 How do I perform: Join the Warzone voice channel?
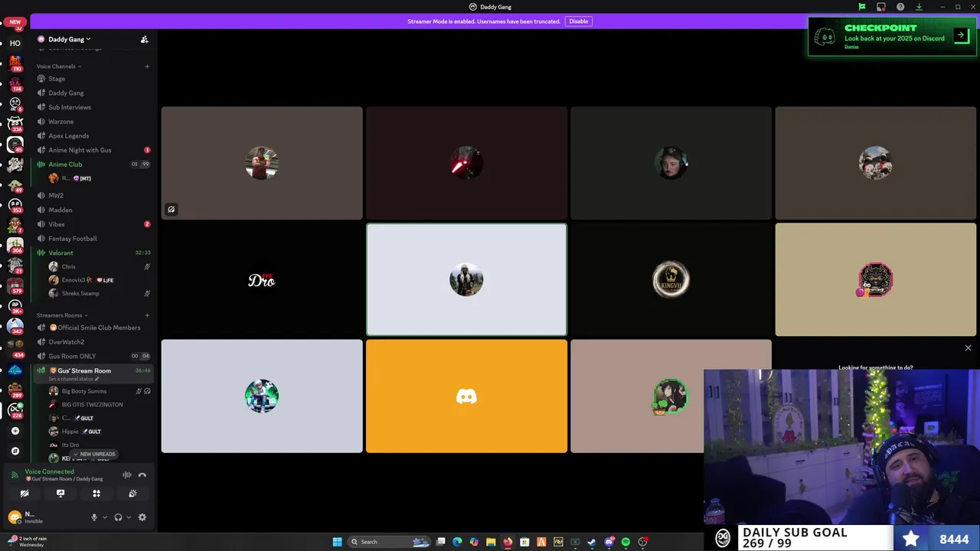tap(93, 122)
